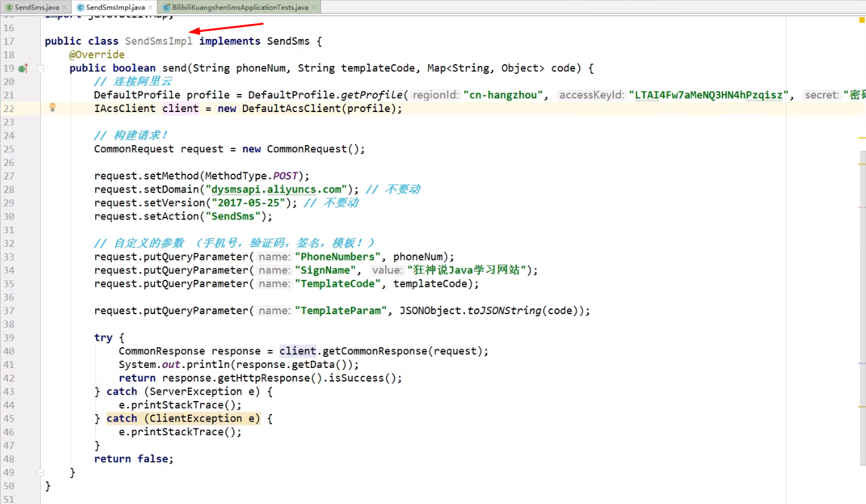
Task: Click the highlighted catch (ClientException e)
Action: pos(183,418)
